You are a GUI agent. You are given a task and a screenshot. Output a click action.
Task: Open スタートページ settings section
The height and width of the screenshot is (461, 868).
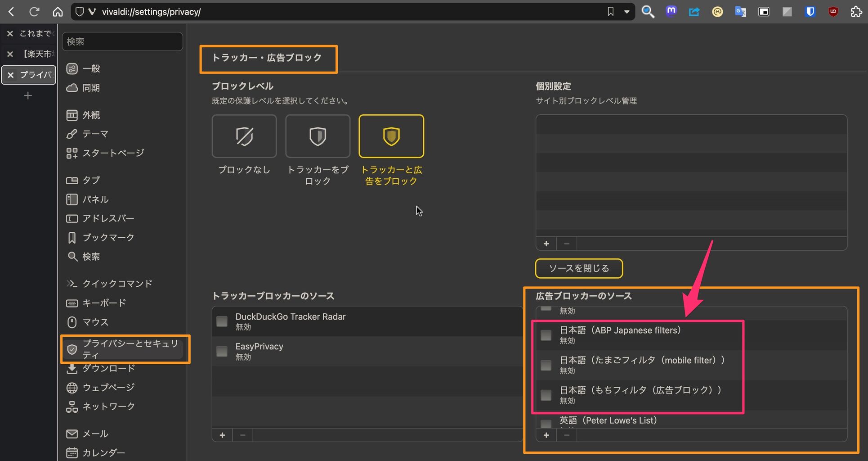point(105,153)
